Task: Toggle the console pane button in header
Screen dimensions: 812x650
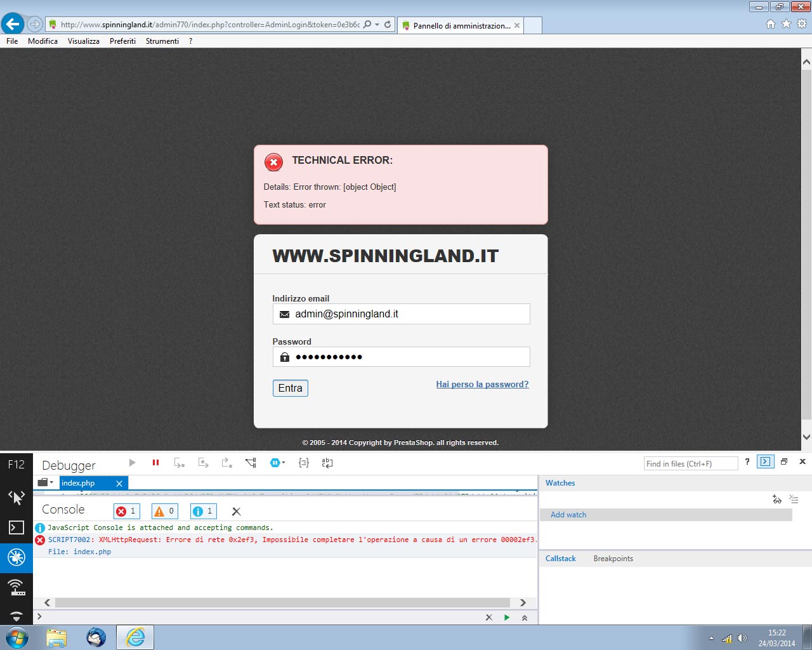Action: coord(766,461)
